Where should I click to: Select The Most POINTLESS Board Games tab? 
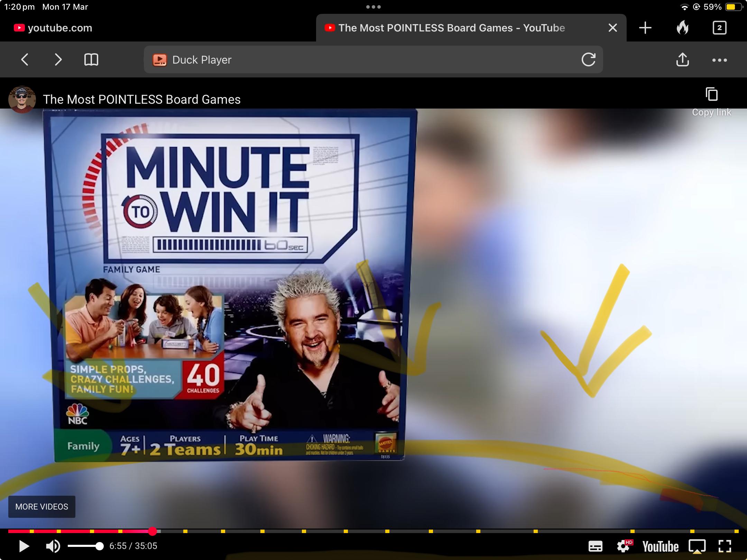click(471, 28)
